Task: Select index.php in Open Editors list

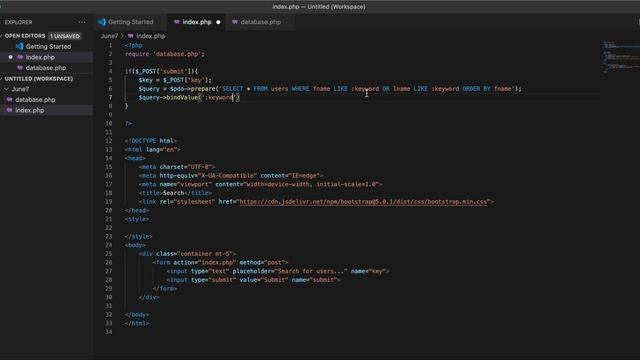Action: [x=40, y=57]
